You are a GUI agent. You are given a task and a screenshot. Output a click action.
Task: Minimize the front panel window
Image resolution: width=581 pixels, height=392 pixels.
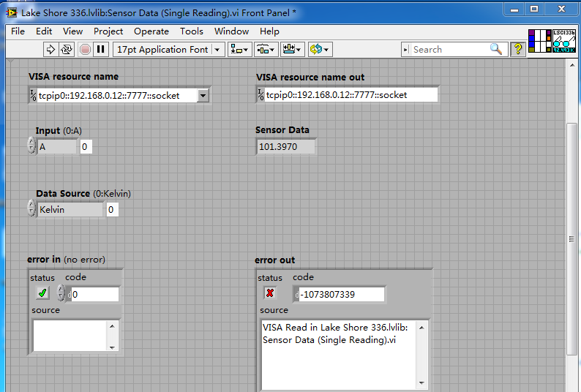514,10
